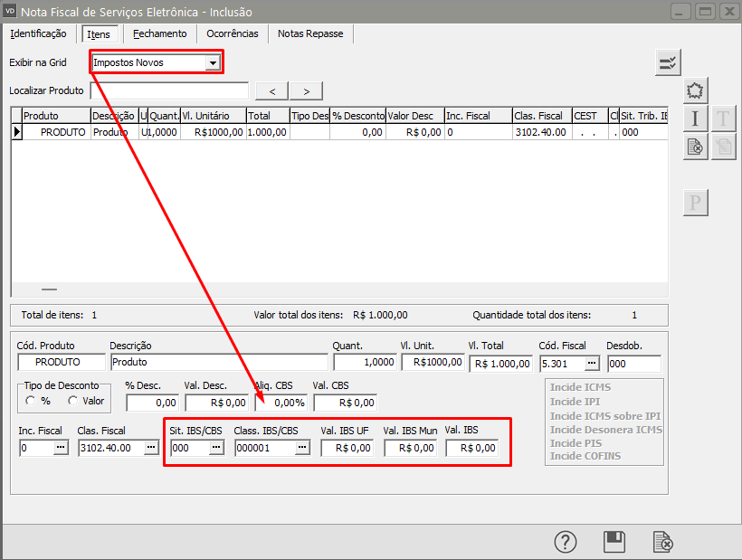Go to previous product with the '<' button
The height and width of the screenshot is (560, 742).
[x=271, y=90]
